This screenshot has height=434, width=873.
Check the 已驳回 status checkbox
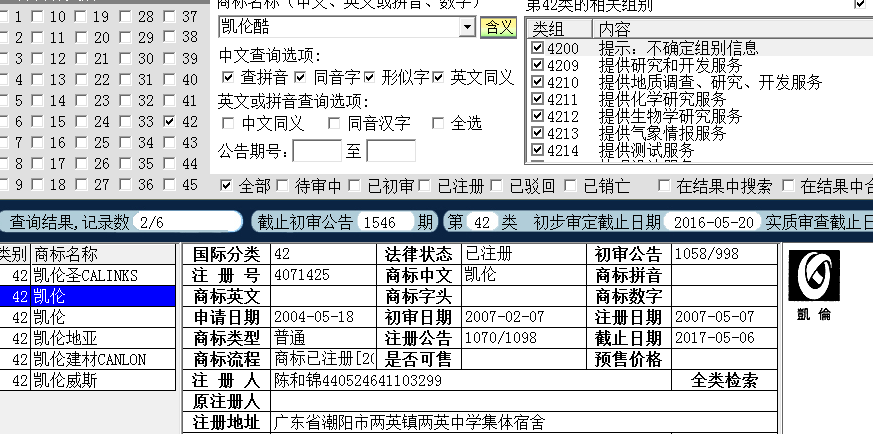pos(496,185)
